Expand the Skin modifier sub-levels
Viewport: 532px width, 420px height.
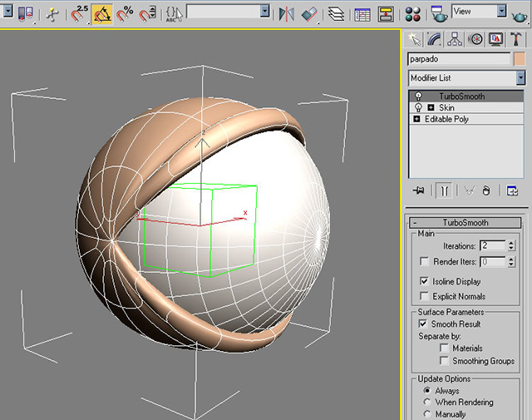tap(431, 107)
